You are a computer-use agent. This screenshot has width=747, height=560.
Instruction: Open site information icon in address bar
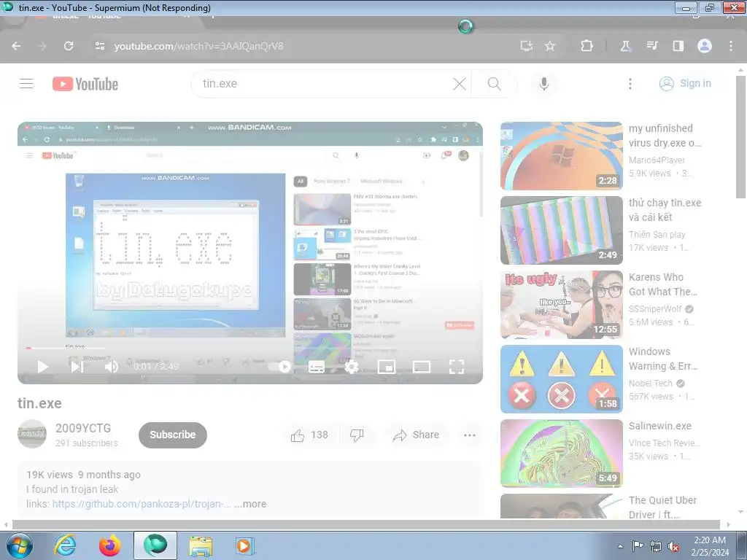[99, 46]
